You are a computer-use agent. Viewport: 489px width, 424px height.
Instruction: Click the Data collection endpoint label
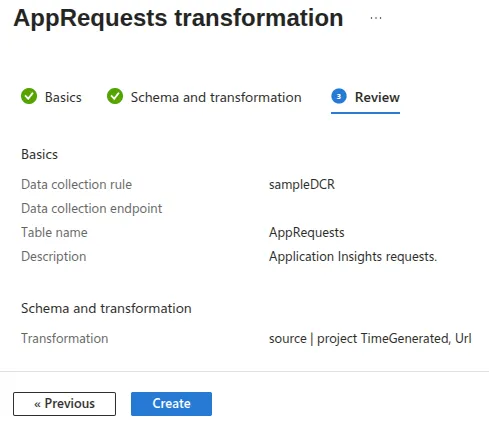(92, 208)
